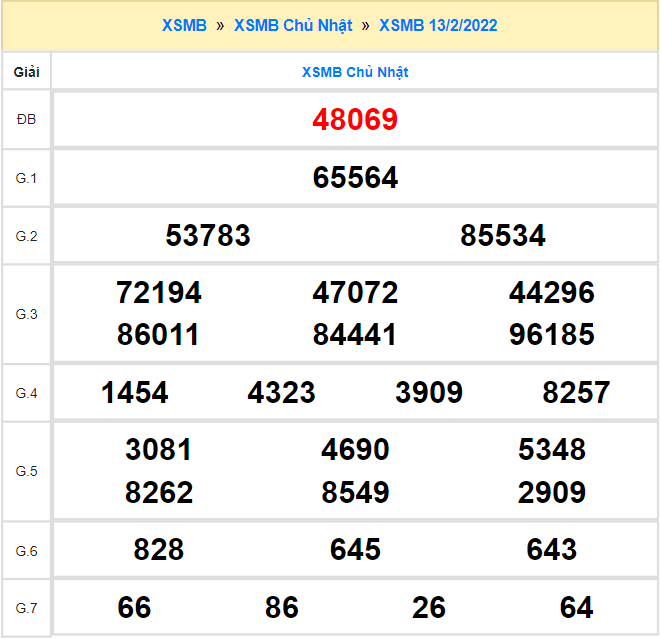Viewport: 661px width, 639px height.
Task: Open XSMB Chủ Nhật link in breadcrumb
Action: (293, 25)
